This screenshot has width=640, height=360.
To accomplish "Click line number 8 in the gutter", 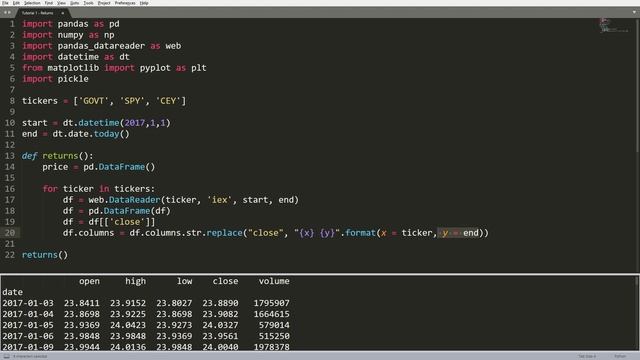I will click(x=12, y=101).
